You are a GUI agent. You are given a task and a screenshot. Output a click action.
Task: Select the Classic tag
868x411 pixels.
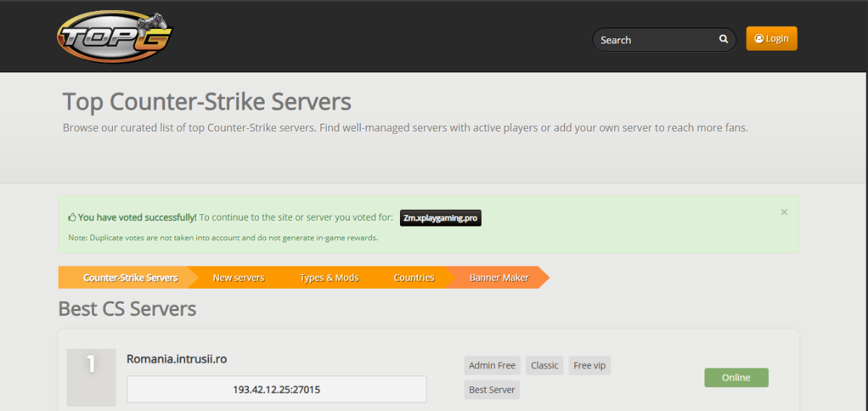(x=544, y=365)
